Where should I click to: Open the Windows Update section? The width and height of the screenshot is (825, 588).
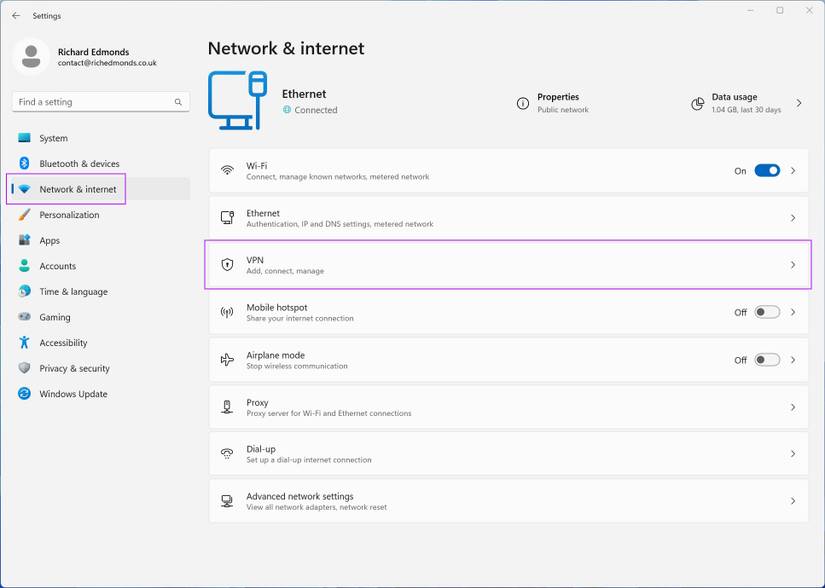click(x=72, y=394)
